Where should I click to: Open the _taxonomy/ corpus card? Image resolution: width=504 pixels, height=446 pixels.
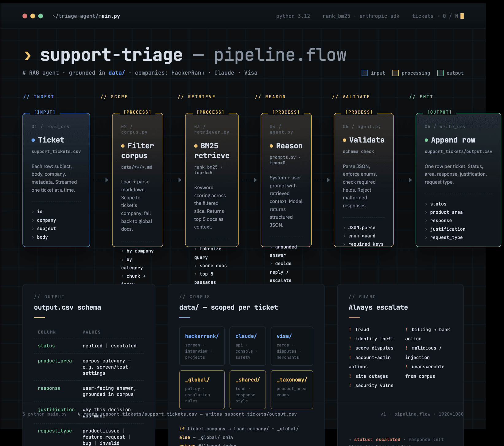tap(292, 390)
